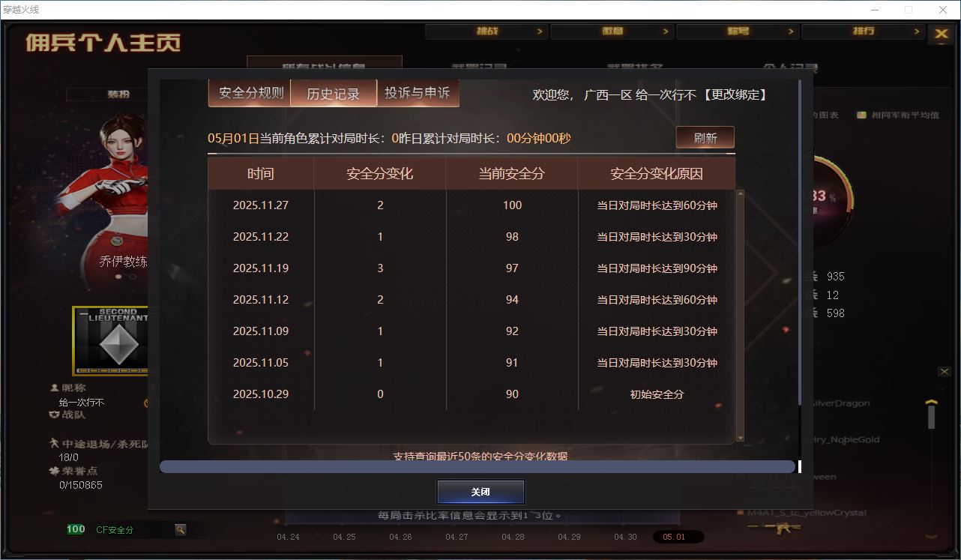961x560 pixels.
Task: Click current score 100 in table
Action: [x=512, y=205]
